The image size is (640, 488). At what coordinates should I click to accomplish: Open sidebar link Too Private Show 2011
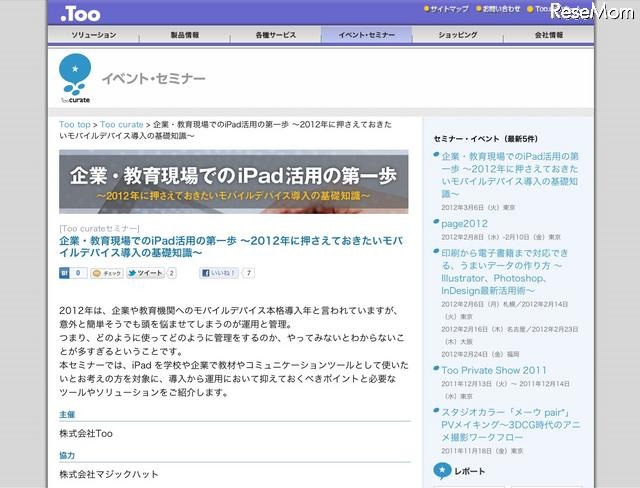tap(493, 370)
